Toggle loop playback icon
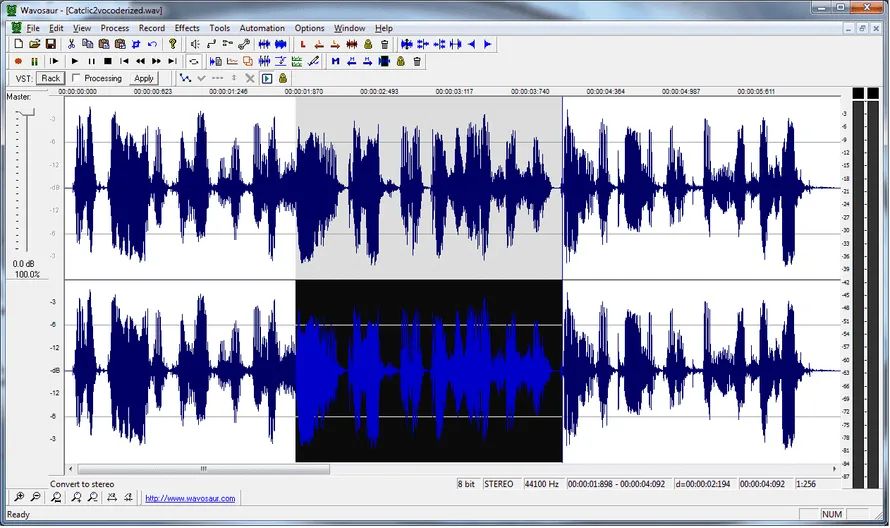 [x=194, y=61]
